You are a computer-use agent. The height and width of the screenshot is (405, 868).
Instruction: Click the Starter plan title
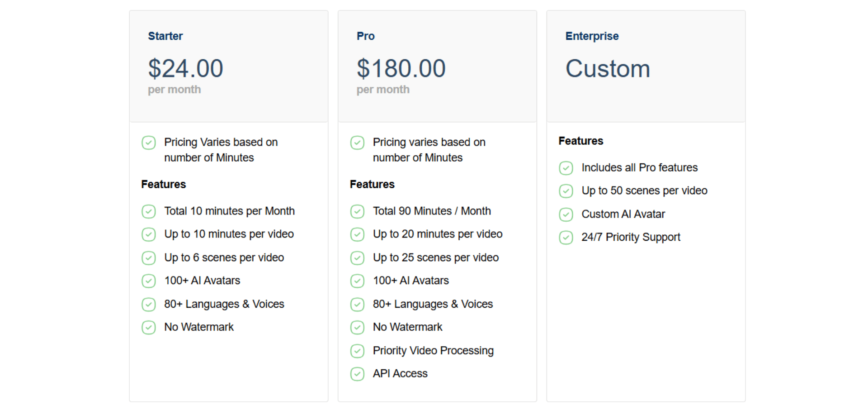[x=165, y=36]
